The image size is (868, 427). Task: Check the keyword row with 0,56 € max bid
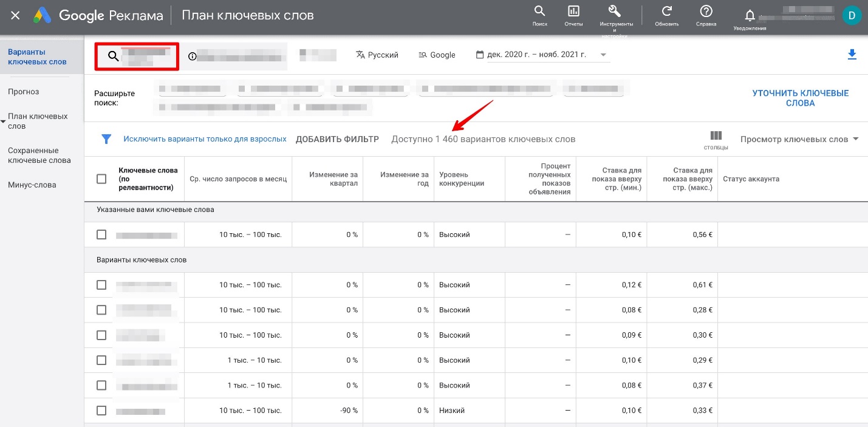tap(101, 234)
